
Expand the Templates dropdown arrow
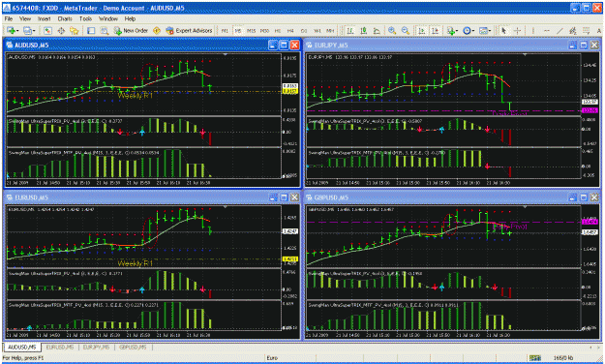tap(490, 30)
